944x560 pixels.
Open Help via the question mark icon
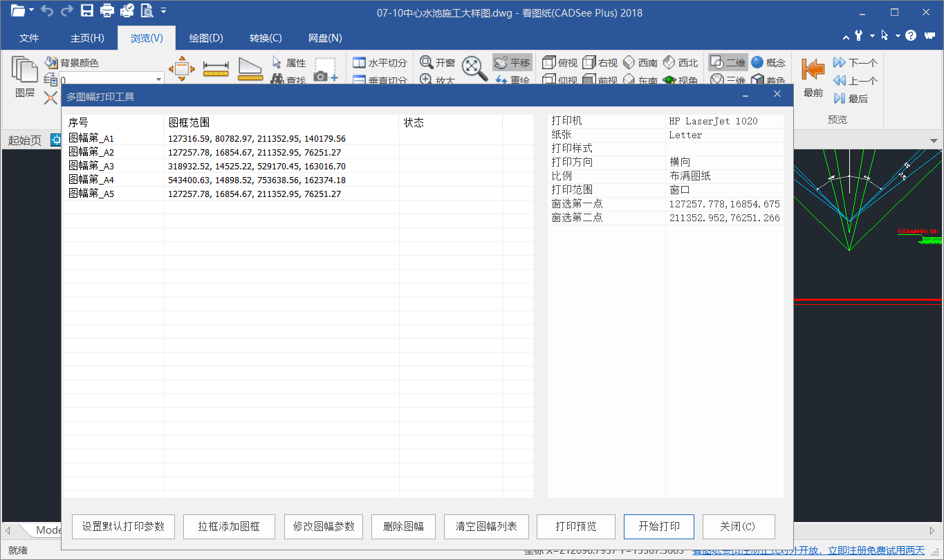911,36
